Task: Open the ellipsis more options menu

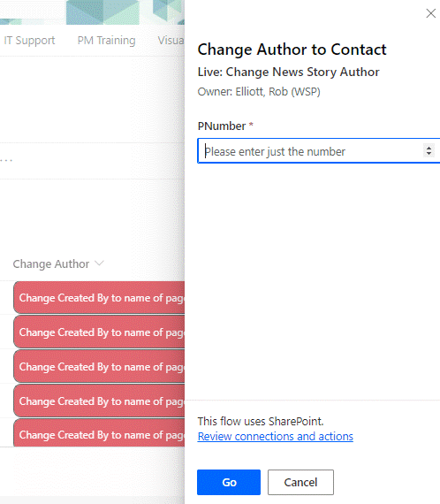Action: (x=6, y=160)
